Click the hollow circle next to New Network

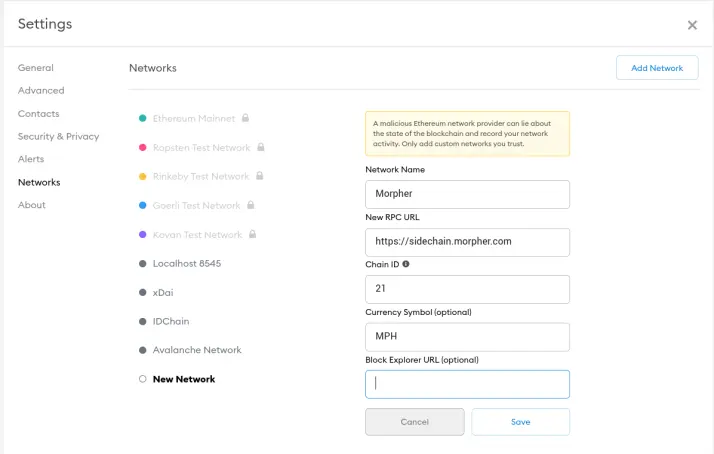click(143, 379)
